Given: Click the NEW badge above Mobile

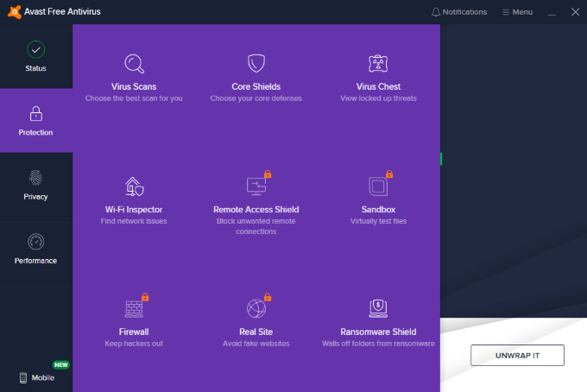Looking at the screenshot, I should (61, 364).
